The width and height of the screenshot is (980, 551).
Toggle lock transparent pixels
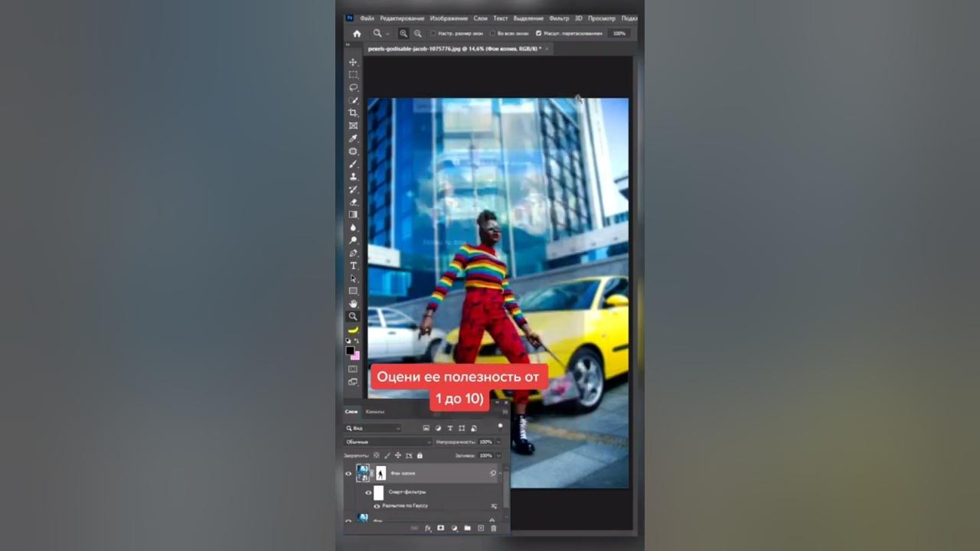(377, 455)
